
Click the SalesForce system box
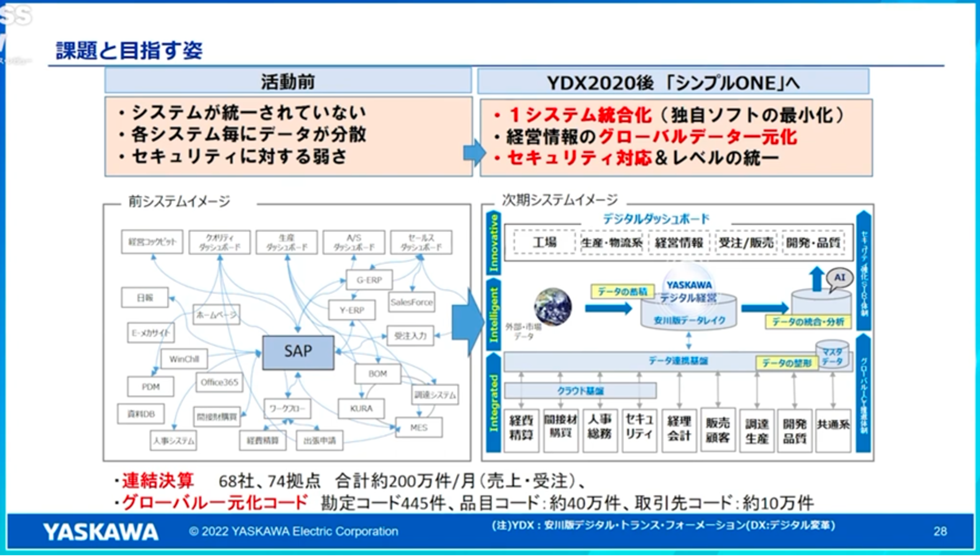(411, 302)
